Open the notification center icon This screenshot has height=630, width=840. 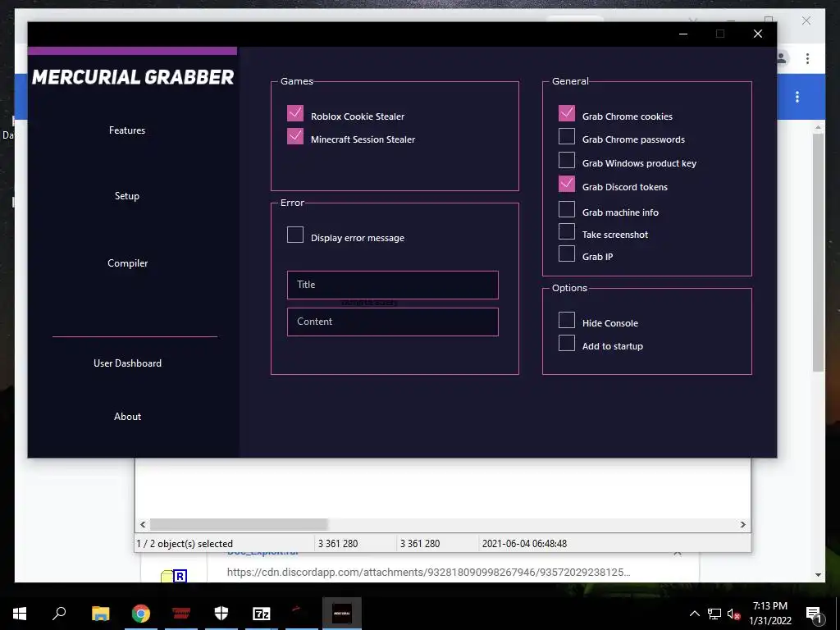814,614
